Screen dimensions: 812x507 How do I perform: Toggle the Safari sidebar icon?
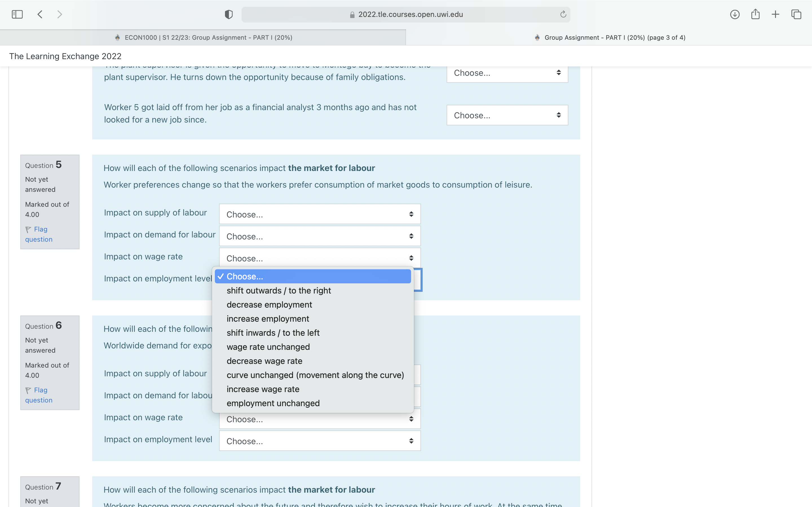point(17,14)
